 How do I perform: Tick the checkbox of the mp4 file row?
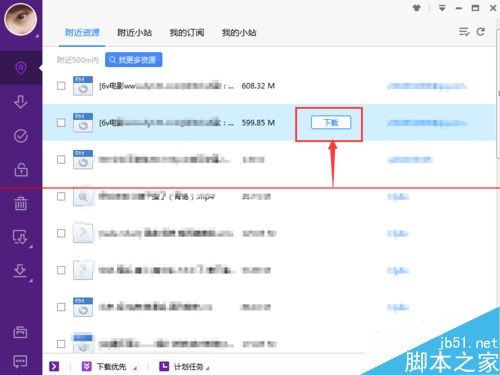click(61, 196)
